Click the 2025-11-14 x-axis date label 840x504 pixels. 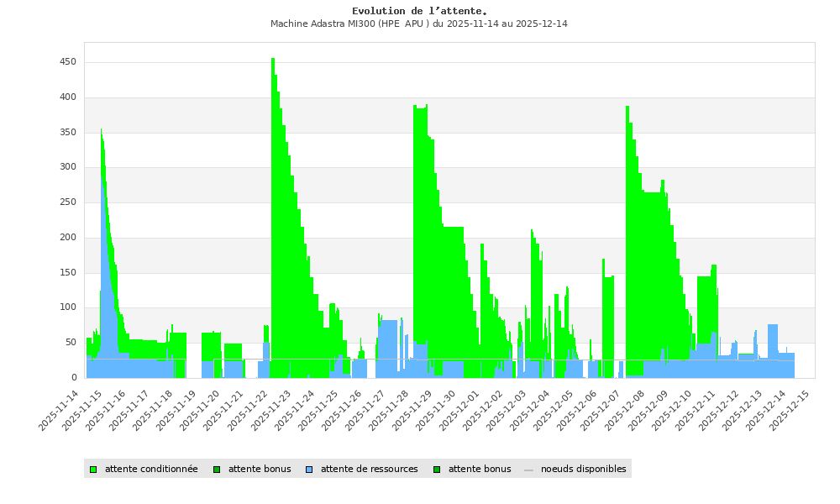coord(60,410)
